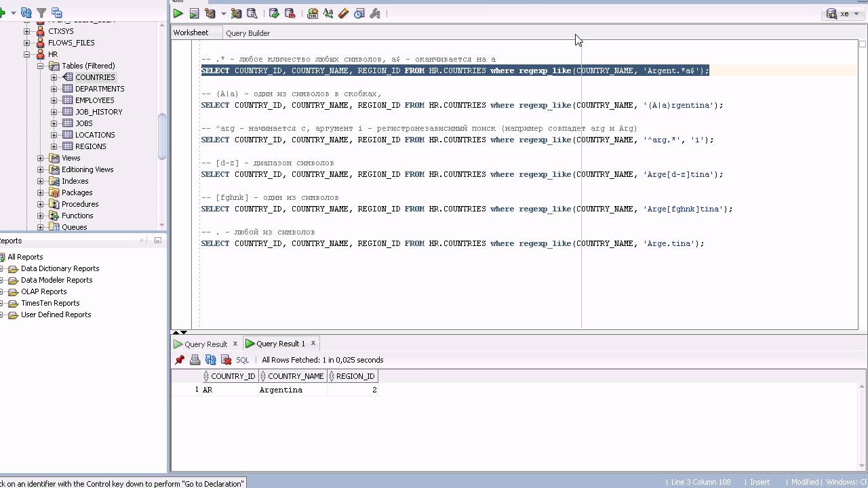This screenshot has height=488, width=868.
Task: Click the Apply Filter funnel icon
Action: [x=41, y=13]
